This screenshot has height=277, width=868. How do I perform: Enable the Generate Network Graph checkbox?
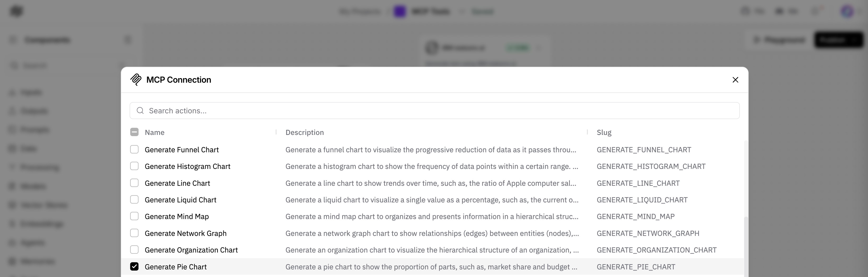(x=134, y=233)
